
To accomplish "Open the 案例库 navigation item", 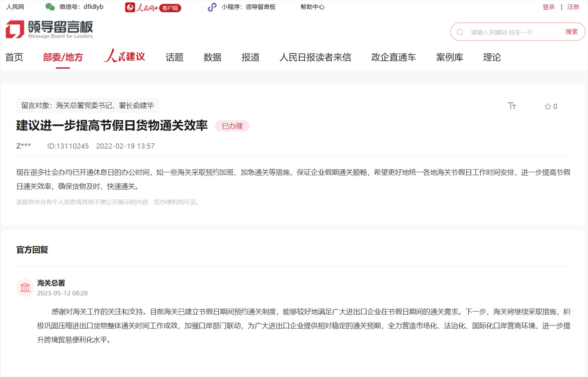I will pos(449,57).
